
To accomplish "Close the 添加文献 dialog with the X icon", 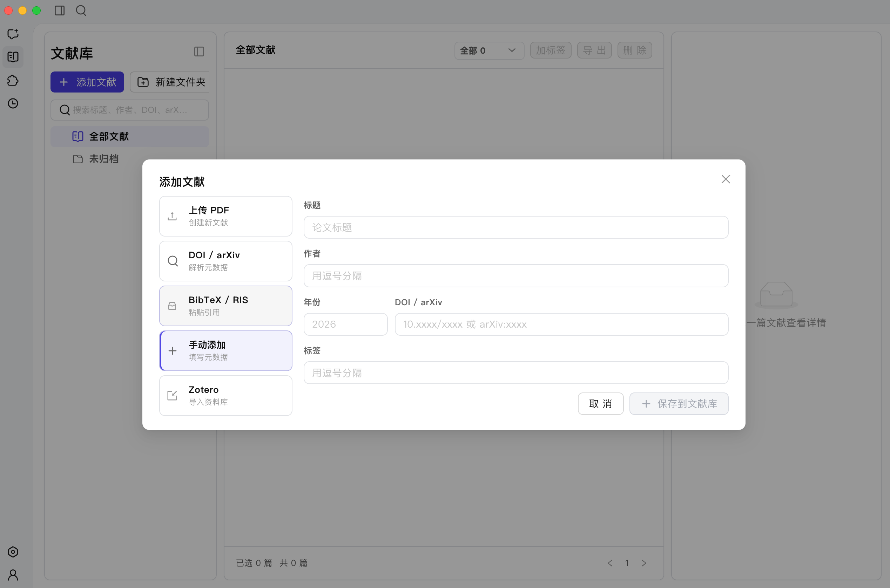I will (x=726, y=179).
